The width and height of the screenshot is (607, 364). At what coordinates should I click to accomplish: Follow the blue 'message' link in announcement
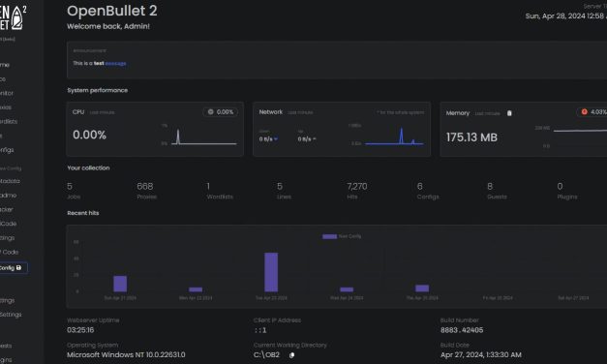point(116,63)
